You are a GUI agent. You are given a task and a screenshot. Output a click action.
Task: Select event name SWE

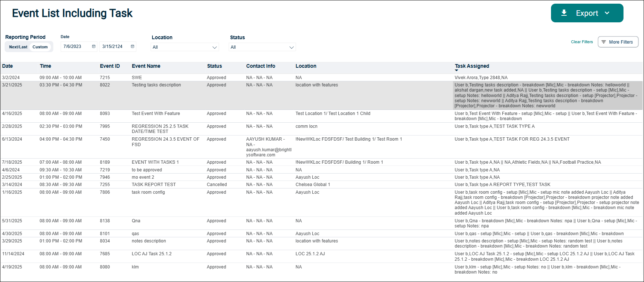pyautogui.click(x=137, y=78)
